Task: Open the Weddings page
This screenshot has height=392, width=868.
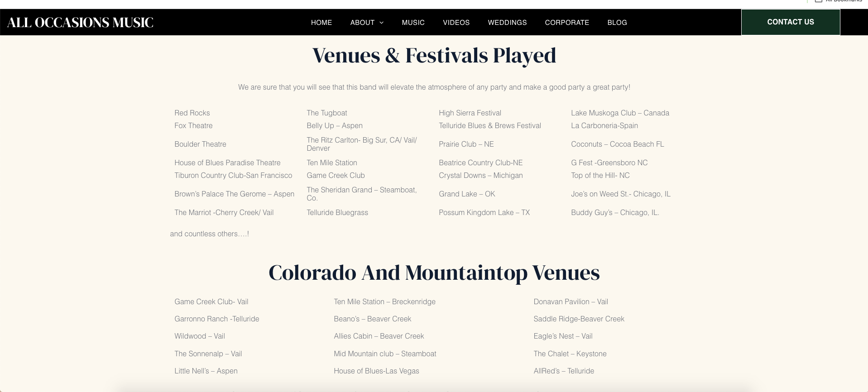Action: point(508,22)
